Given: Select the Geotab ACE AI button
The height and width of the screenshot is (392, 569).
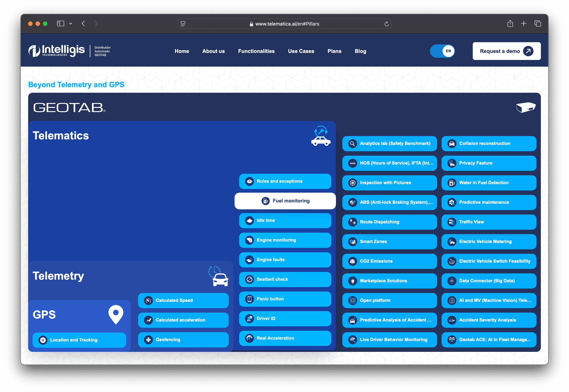Looking at the screenshot, I should click(489, 340).
